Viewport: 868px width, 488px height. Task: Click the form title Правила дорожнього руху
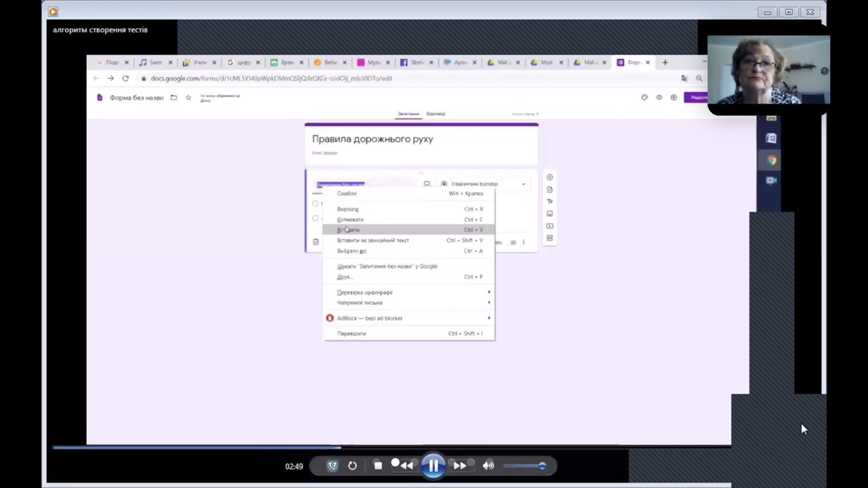coord(372,139)
